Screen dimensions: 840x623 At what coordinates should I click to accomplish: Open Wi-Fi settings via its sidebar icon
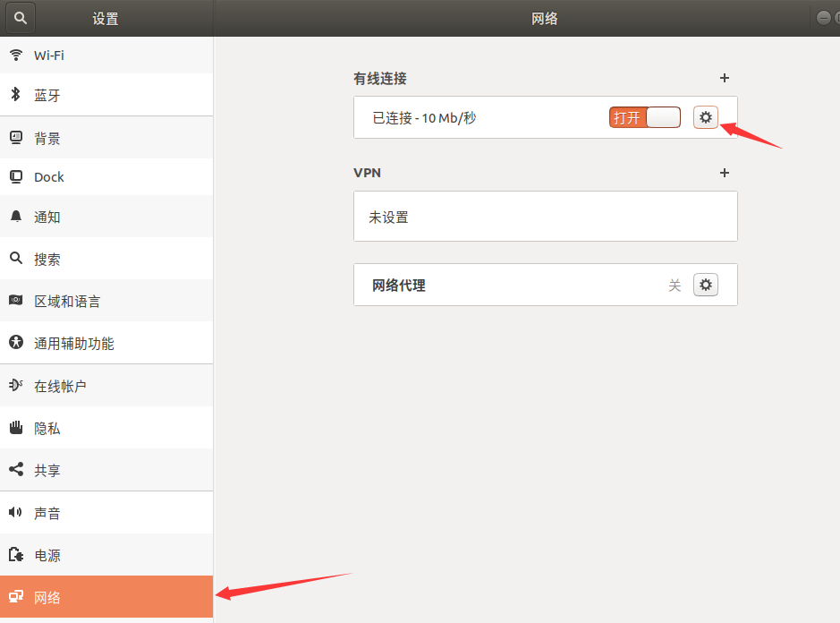click(16, 55)
